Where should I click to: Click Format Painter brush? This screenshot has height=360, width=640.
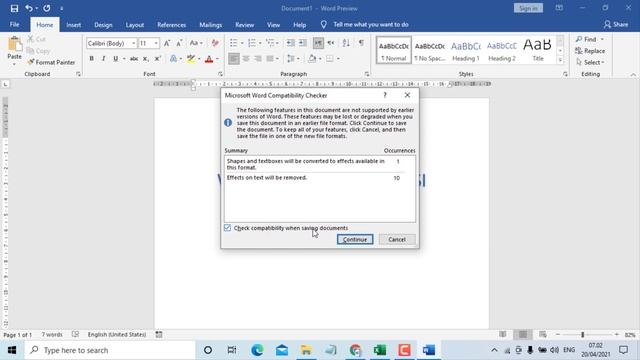(51, 62)
